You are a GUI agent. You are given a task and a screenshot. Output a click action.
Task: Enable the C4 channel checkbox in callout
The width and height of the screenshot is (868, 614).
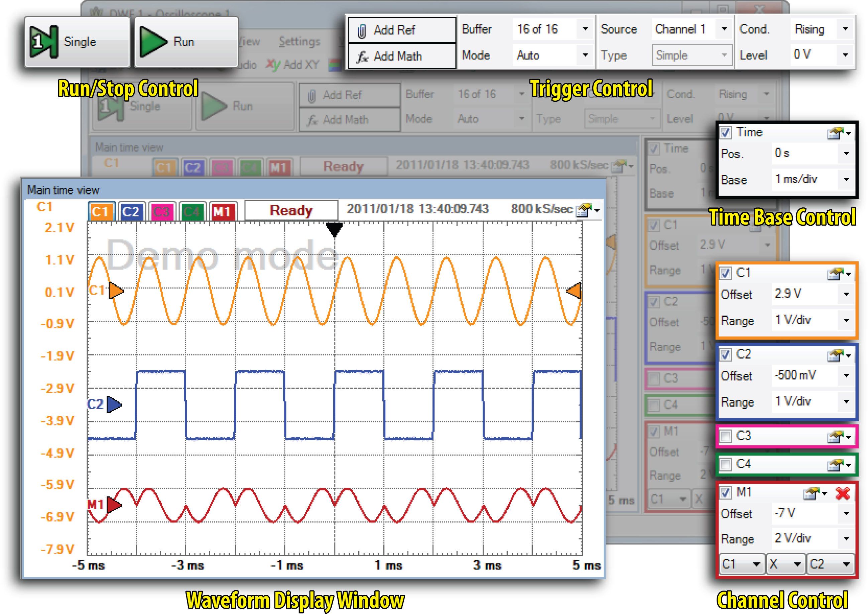725,464
